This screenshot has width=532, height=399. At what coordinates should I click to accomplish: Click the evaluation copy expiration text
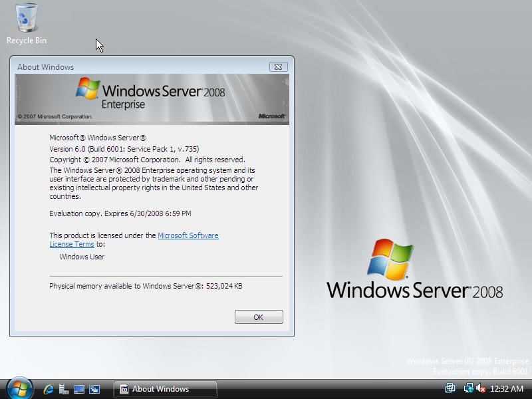(x=120, y=213)
